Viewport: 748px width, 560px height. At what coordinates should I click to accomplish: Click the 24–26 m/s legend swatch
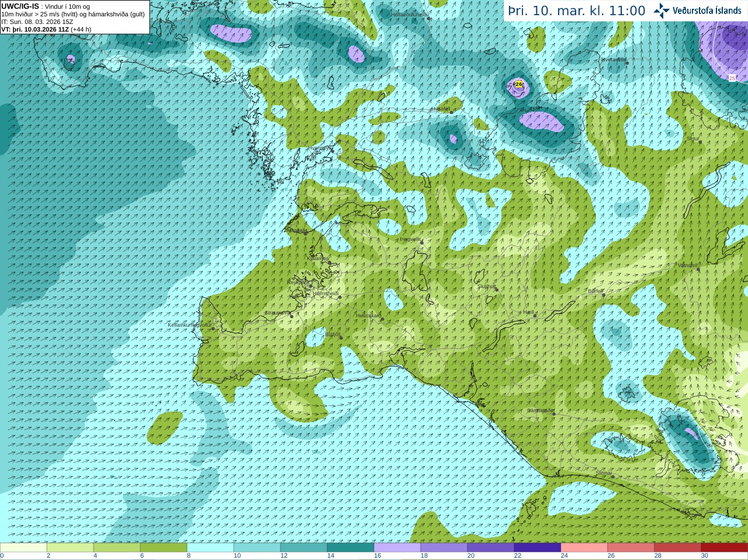tap(584, 548)
